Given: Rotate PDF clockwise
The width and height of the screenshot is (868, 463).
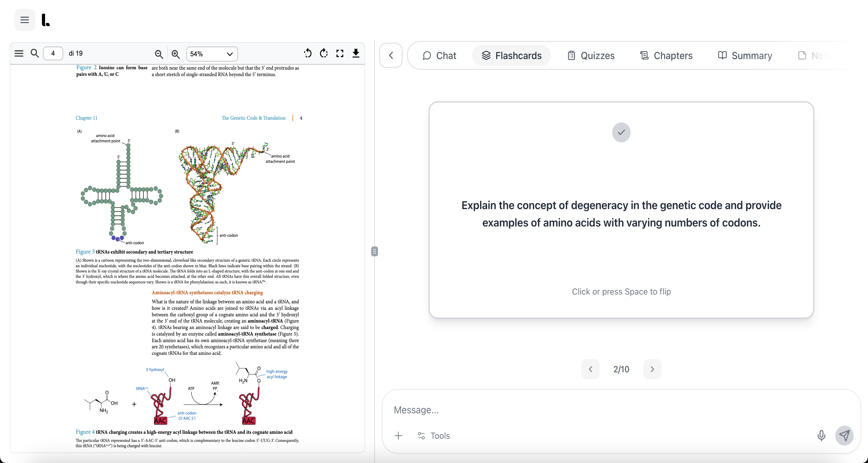Looking at the screenshot, I should click(324, 53).
